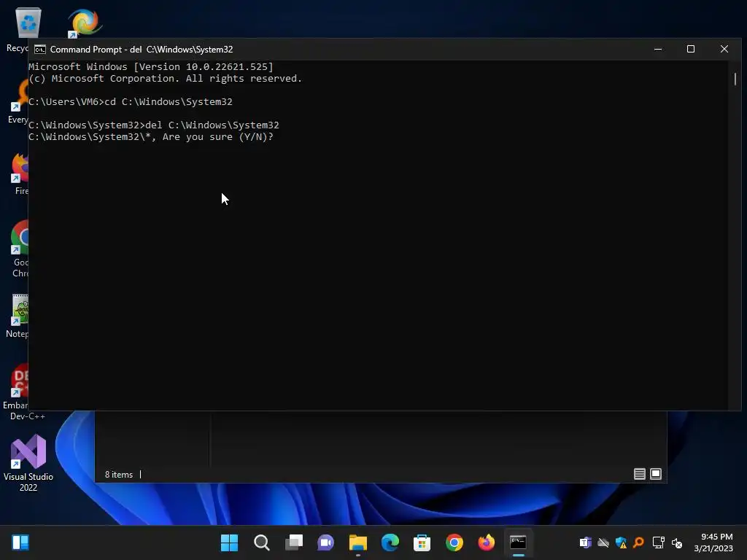Open the Firefox desktop shortcut
747x560 pixels.
click(19, 174)
